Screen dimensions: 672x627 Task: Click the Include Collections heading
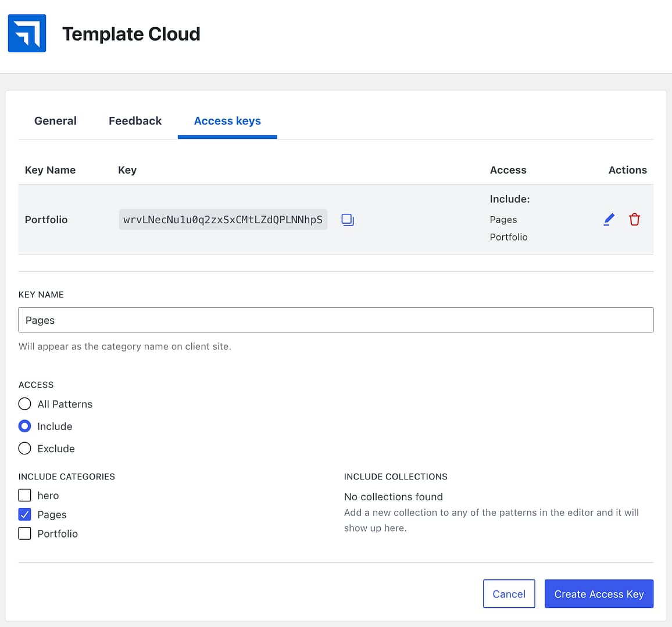[395, 476]
